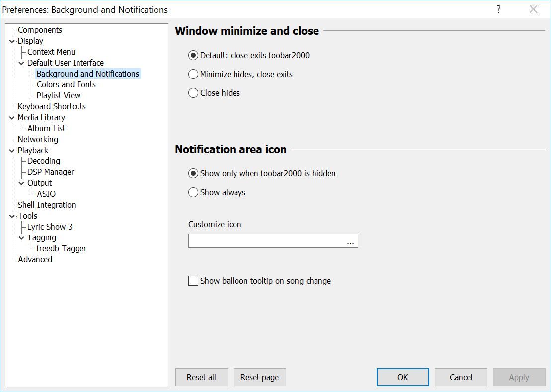
Task: Open the Display preferences page
Action: [x=31, y=41]
